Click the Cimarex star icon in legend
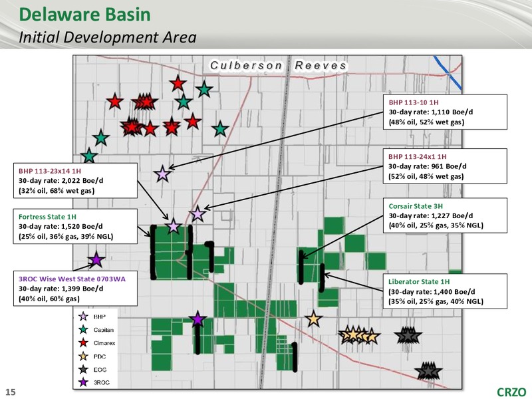Image resolution: width=532 pixels, height=399 pixels. (x=83, y=343)
